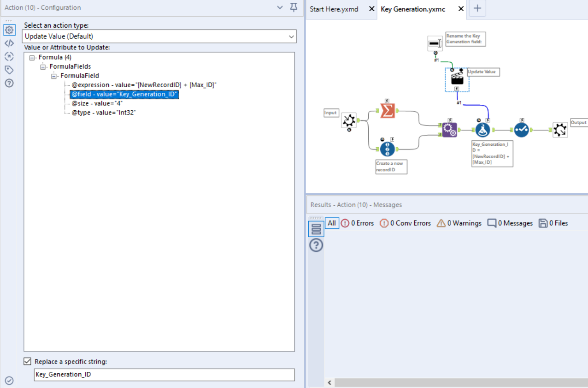
Task: Open the Formula tool with Key_Generation_ID expression
Action: (x=482, y=129)
